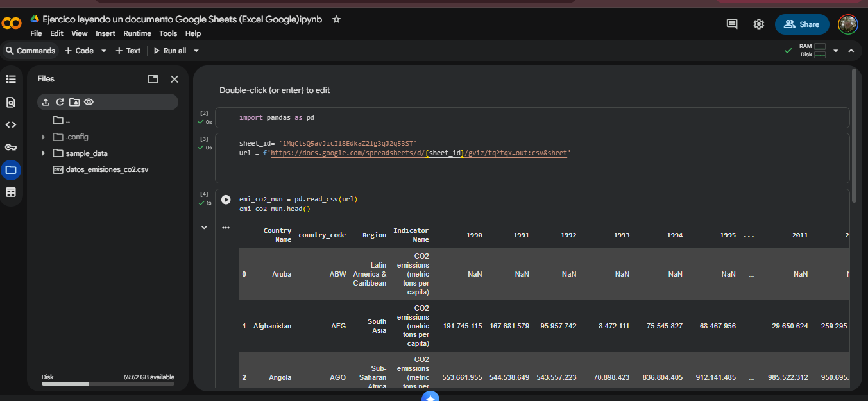The height and width of the screenshot is (401, 868).
Task: Open the Runtime menu
Action: coord(137,33)
